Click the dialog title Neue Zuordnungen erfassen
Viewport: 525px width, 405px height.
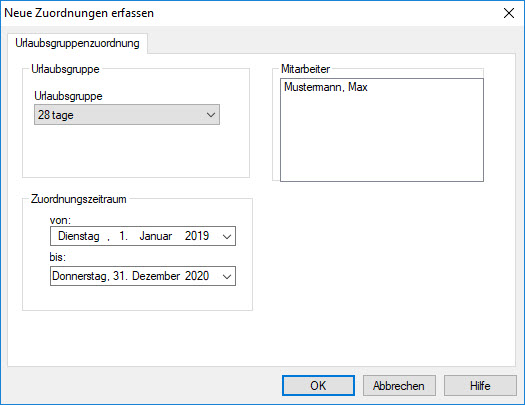[x=79, y=13]
